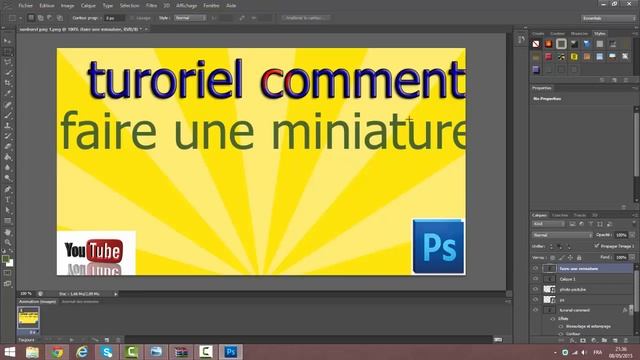The height and width of the screenshot is (360, 640).
Task: Click create new group folder icon
Action: (604, 340)
